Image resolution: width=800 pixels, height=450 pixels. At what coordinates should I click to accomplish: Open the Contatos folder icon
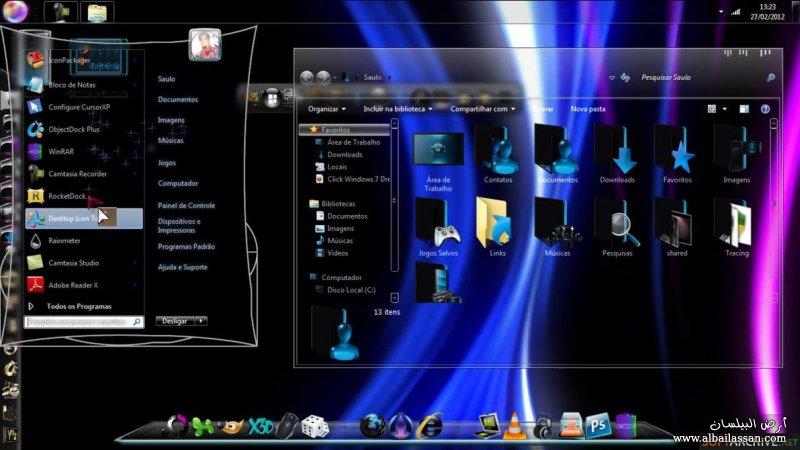[498, 156]
